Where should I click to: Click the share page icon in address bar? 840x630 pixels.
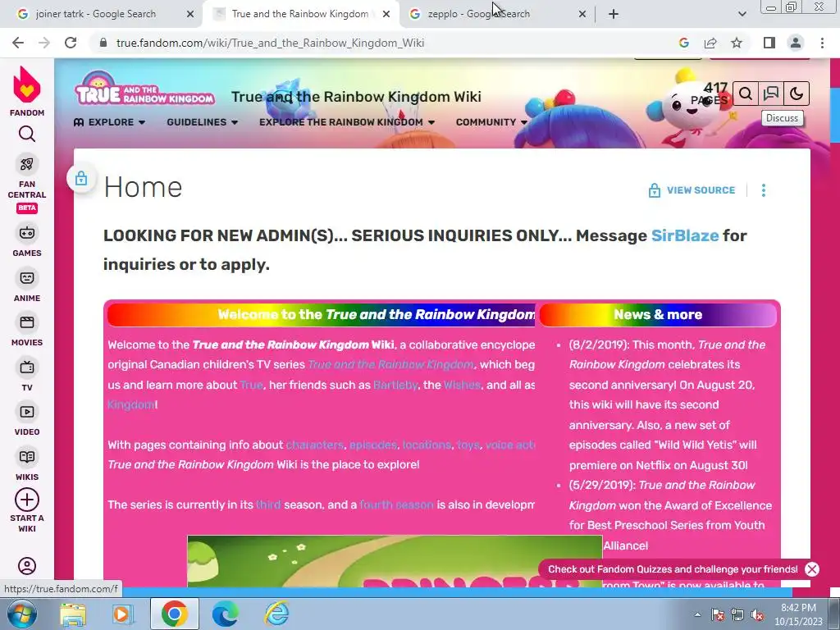coord(710,43)
